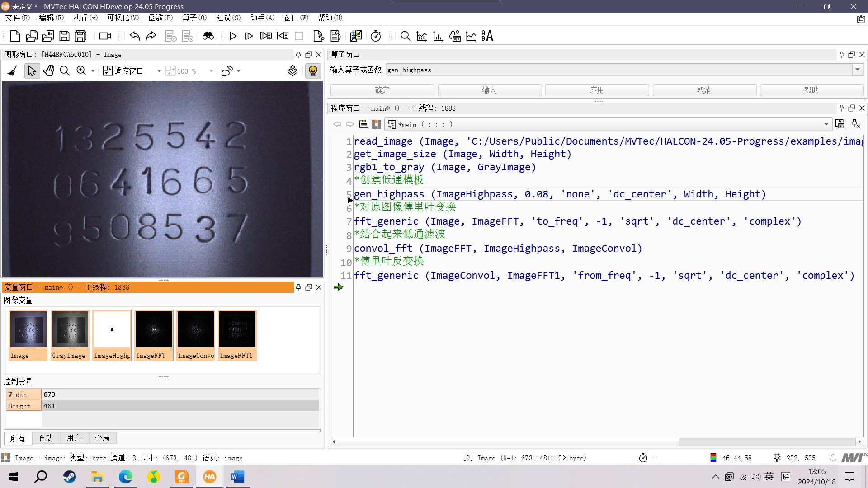Switch to the 用户 variable tab
The height and width of the screenshot is (488, 868).
click(74, 438)
